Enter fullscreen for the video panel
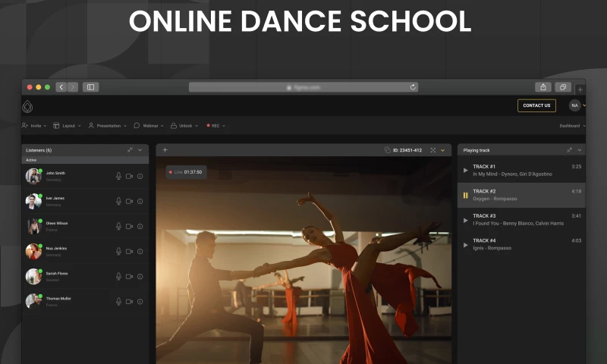 [432, 150]
